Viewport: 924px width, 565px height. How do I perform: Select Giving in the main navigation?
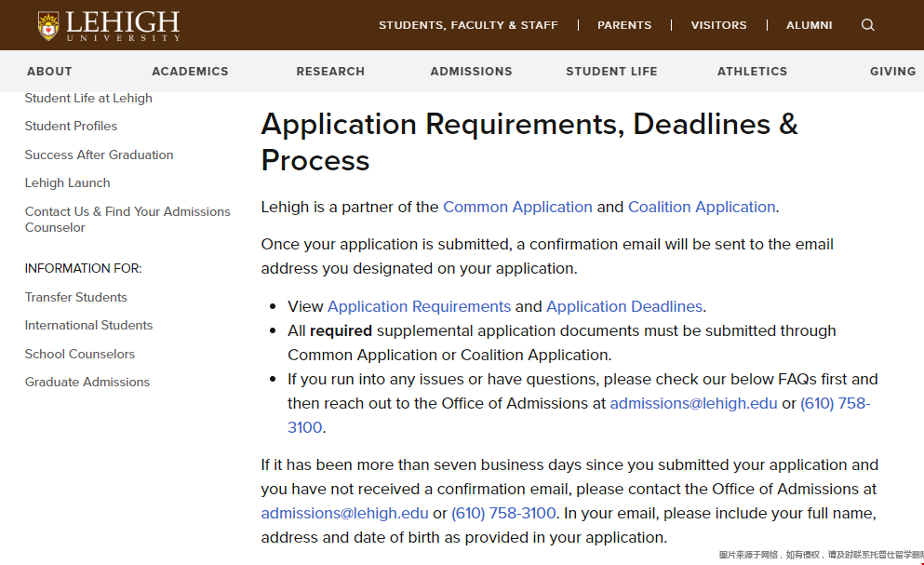[x=892, y=72]
